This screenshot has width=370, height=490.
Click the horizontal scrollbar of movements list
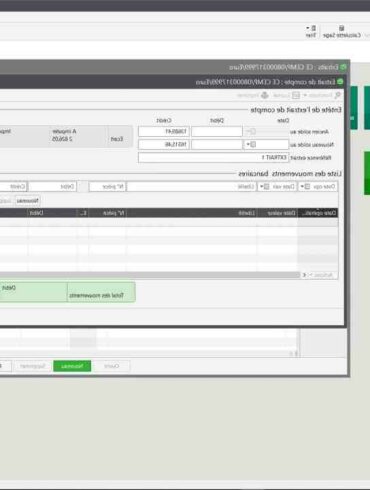[150, 275]
